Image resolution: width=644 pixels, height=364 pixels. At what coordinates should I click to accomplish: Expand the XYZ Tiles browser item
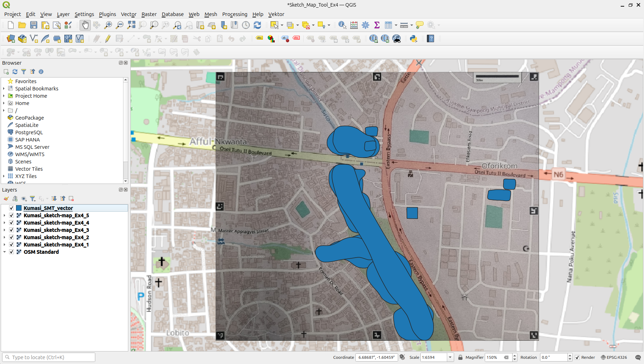4,176
